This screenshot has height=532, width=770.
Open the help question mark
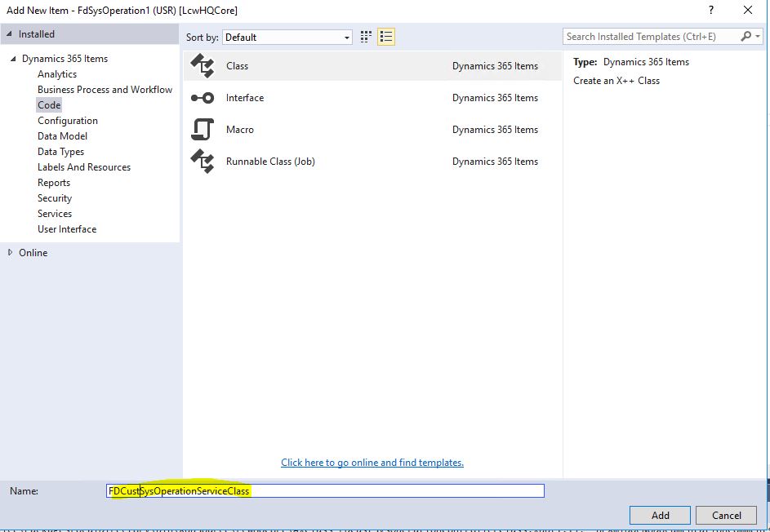pyautogui.click(x=711, y=11)
